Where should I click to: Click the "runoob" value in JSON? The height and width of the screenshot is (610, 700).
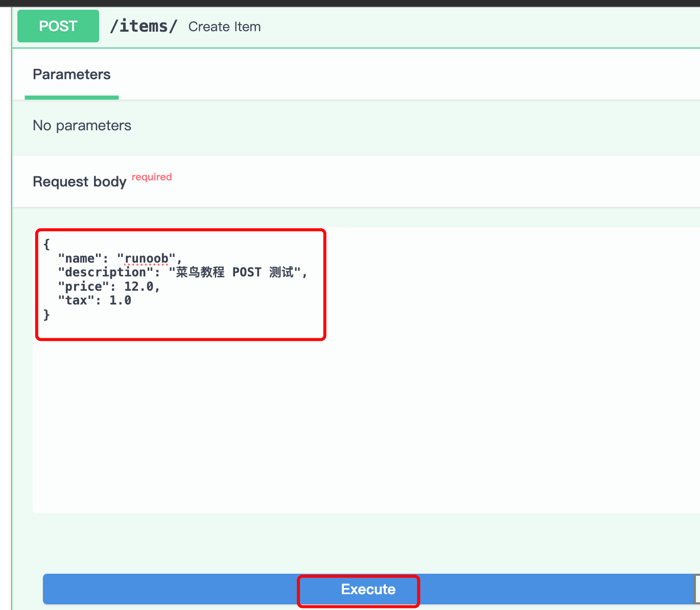click(147, 259)
